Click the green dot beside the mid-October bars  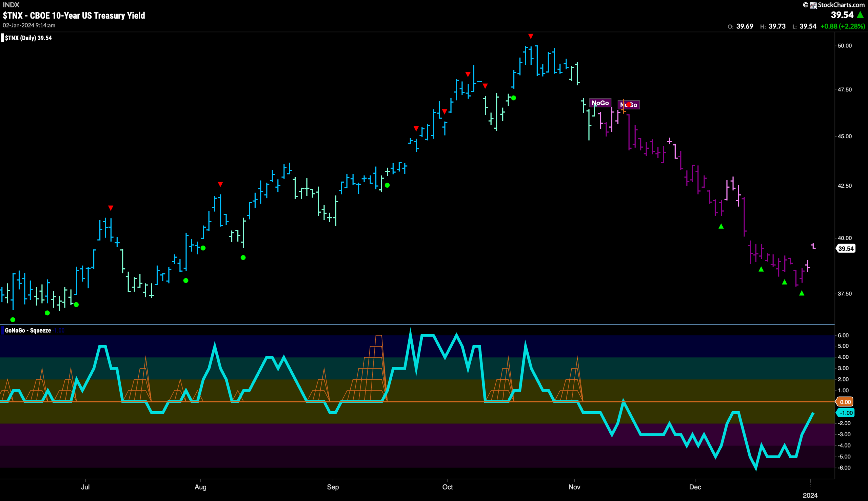pos(514,98)
